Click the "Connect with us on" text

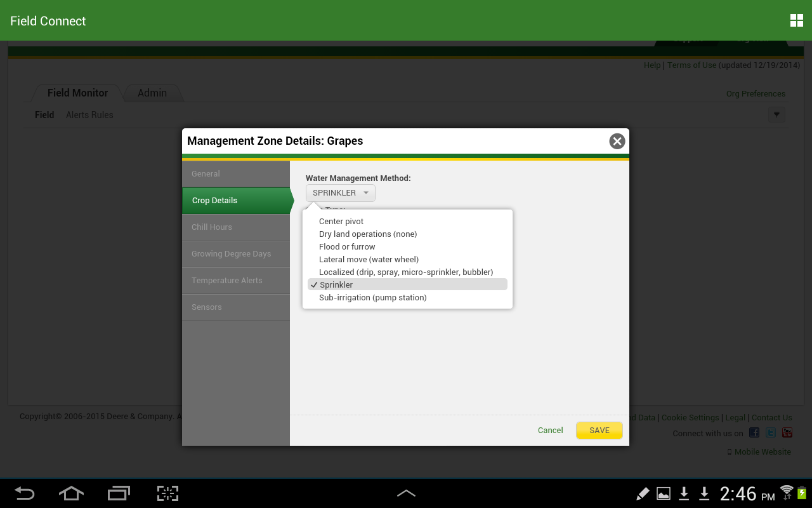(708, 434)
